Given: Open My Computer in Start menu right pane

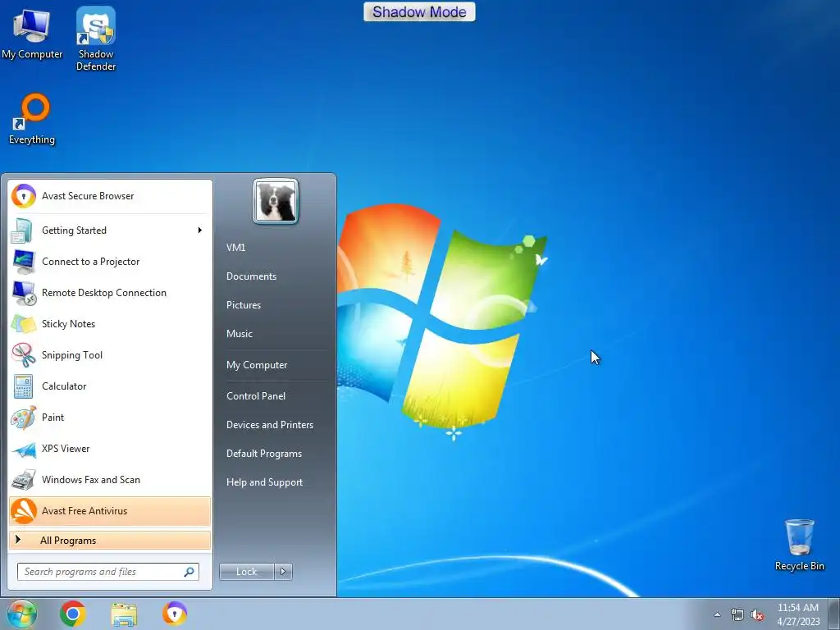Looking at the screenshot, I should 257,365.
